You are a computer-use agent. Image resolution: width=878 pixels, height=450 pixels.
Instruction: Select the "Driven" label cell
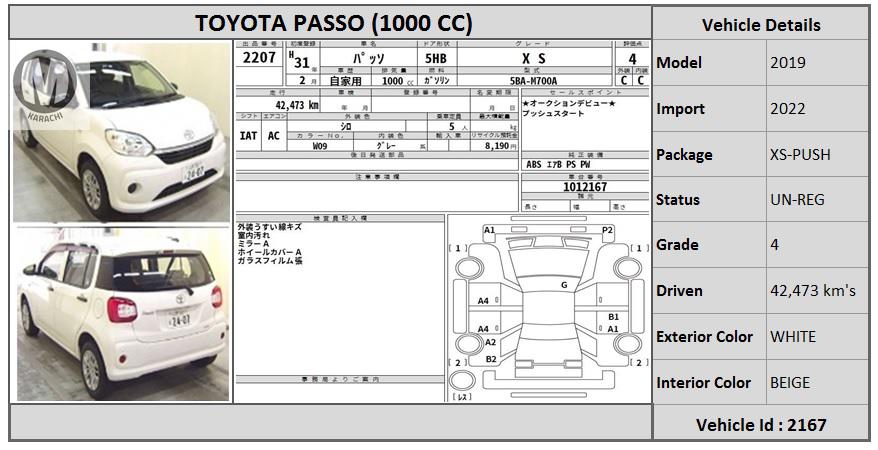(709, 290)
